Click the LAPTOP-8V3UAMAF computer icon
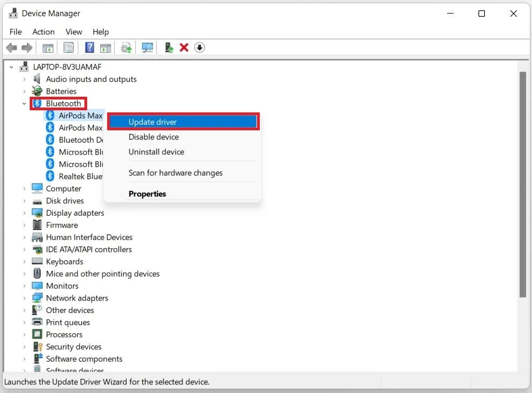Viewport: 532px width, 393px height. [24, 66]
